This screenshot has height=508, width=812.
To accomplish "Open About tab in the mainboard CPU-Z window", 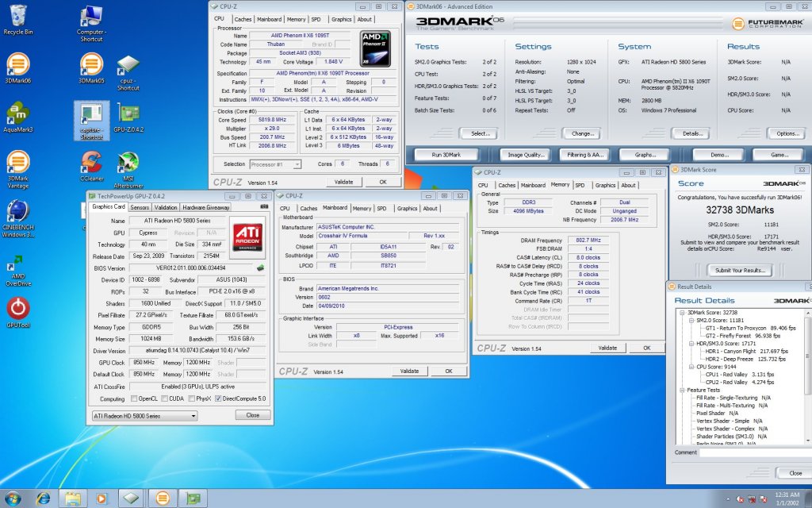I will (430, 209).
